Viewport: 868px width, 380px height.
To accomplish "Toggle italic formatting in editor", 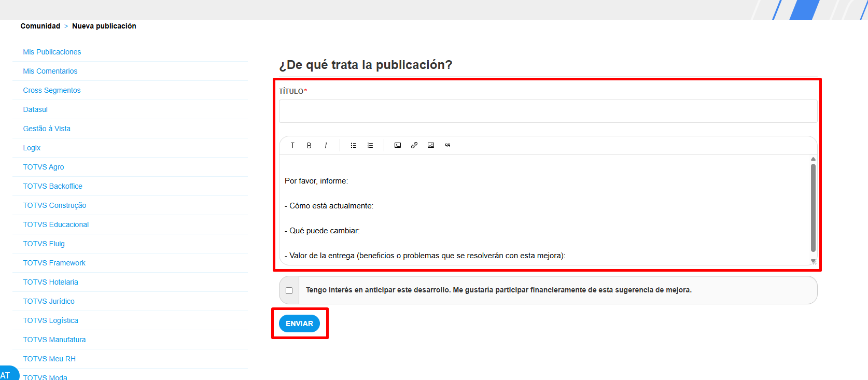I will [326, 145].
